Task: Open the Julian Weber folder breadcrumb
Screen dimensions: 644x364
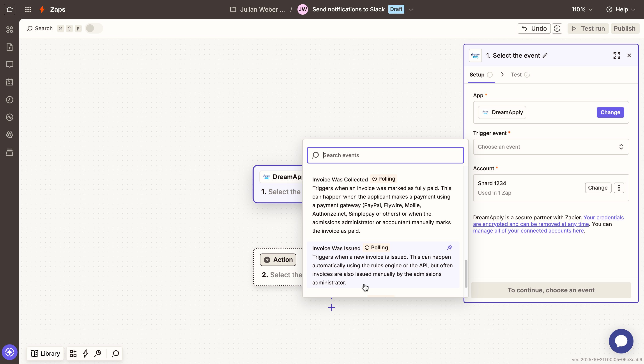Action: coord(262,9)
